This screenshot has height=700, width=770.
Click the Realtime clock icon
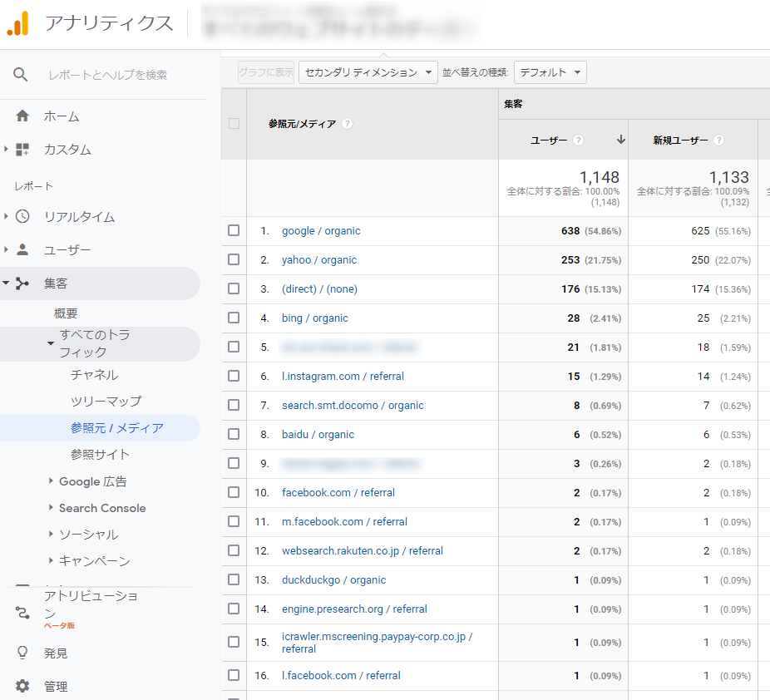[x=22, y=216]
